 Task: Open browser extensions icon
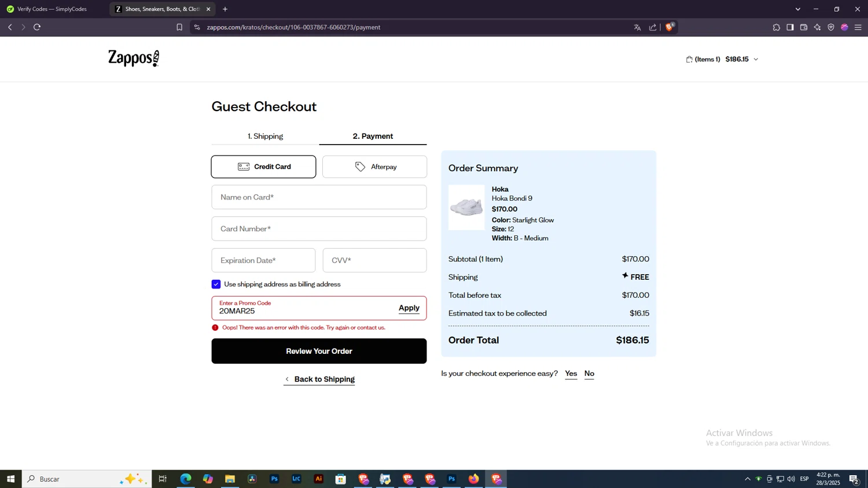click(x=777, y=27)
